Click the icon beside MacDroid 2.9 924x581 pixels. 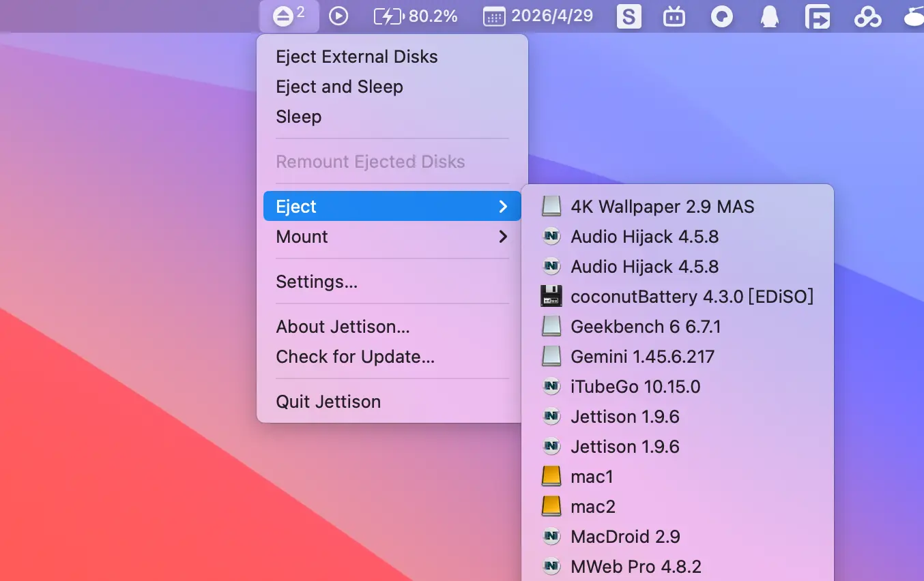pyautogui.click(x=551, y=537)
